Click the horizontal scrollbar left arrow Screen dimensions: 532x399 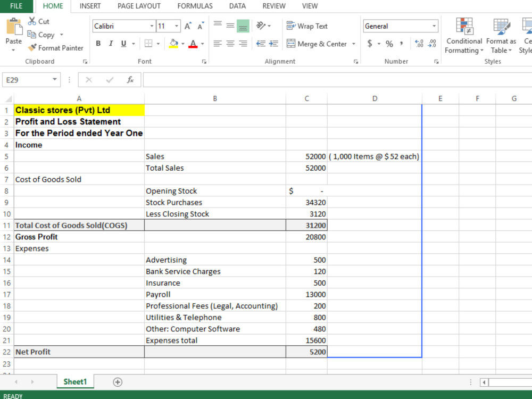tap(484, 383)
